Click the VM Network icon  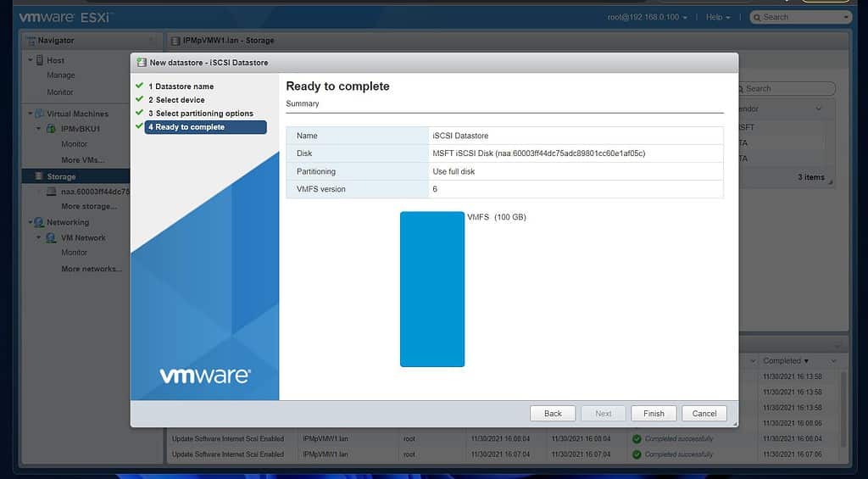[x=51, y=237]
